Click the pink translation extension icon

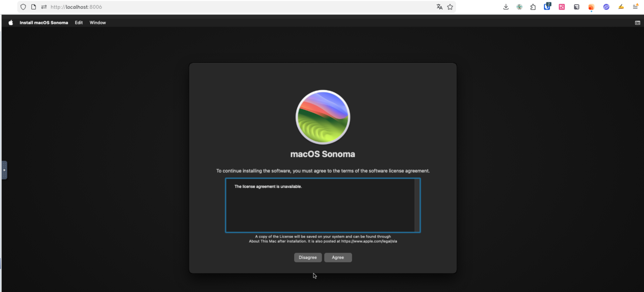(561, 7)
